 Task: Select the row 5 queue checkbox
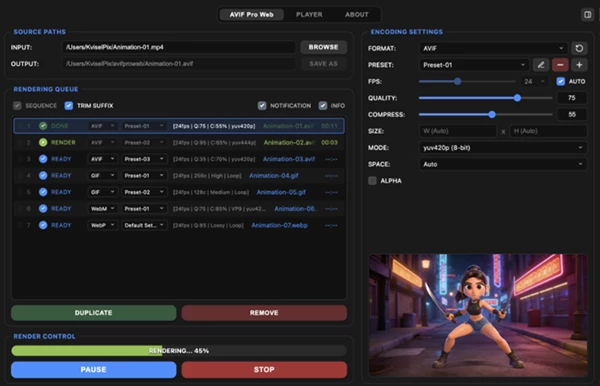20,192
